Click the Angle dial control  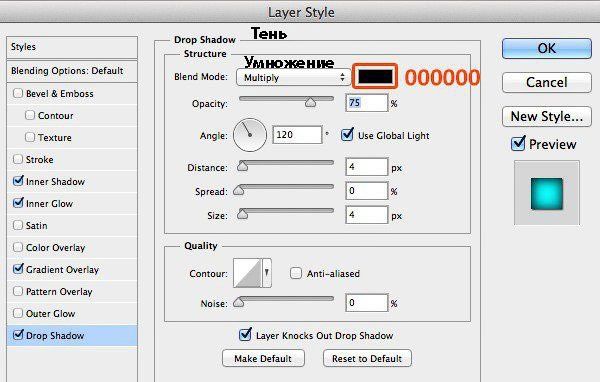coord(250,135)
